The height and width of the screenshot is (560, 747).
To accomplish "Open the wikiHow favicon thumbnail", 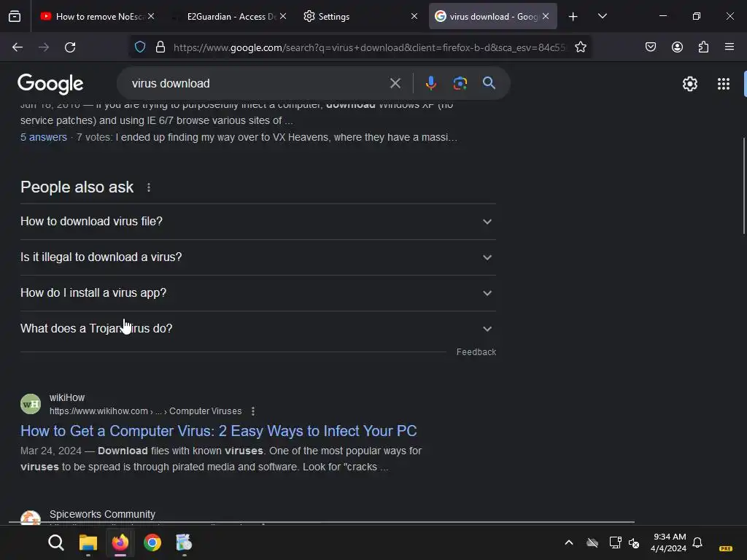I will [31, 404].
